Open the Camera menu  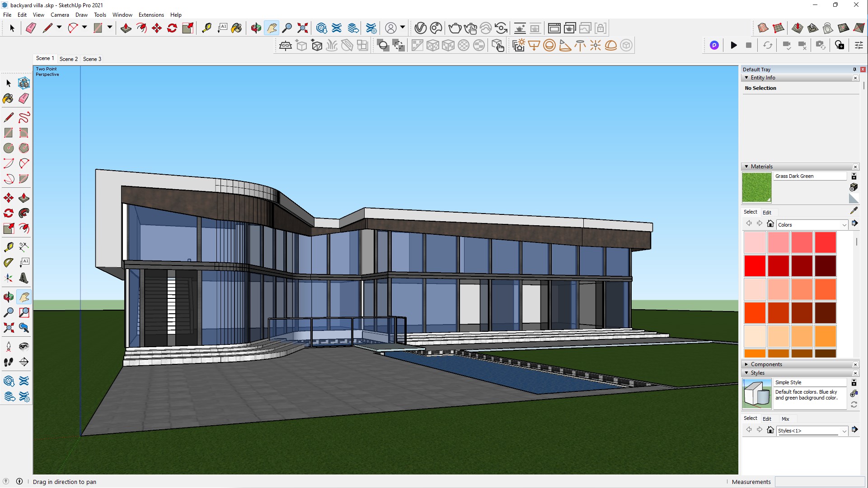coord(60,15)
